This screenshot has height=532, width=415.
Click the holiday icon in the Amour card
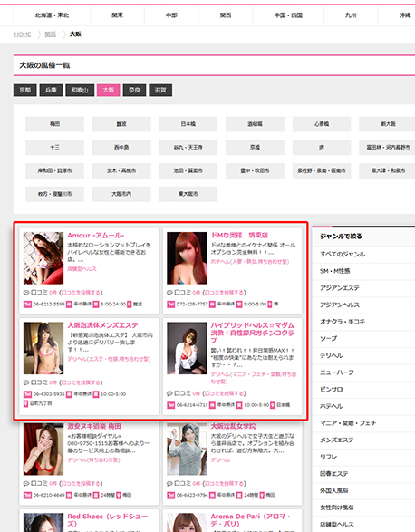(x=69, y=305)
